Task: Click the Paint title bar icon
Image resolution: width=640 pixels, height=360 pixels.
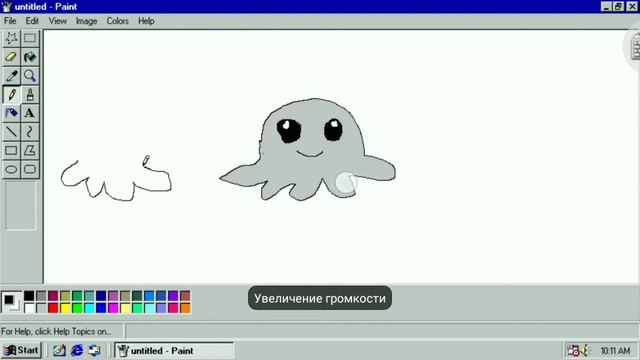Action: coord(7,7)
